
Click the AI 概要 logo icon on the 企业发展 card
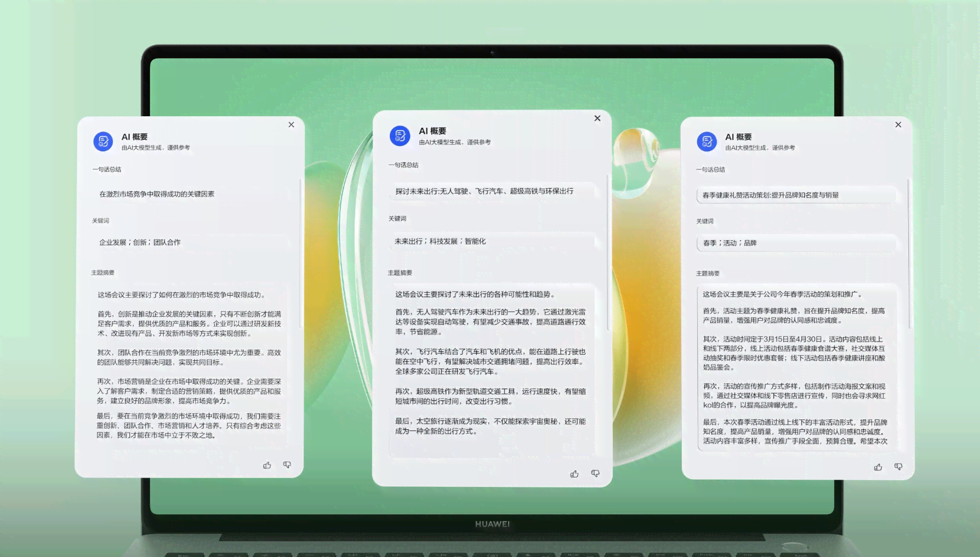tap(103, 141)
